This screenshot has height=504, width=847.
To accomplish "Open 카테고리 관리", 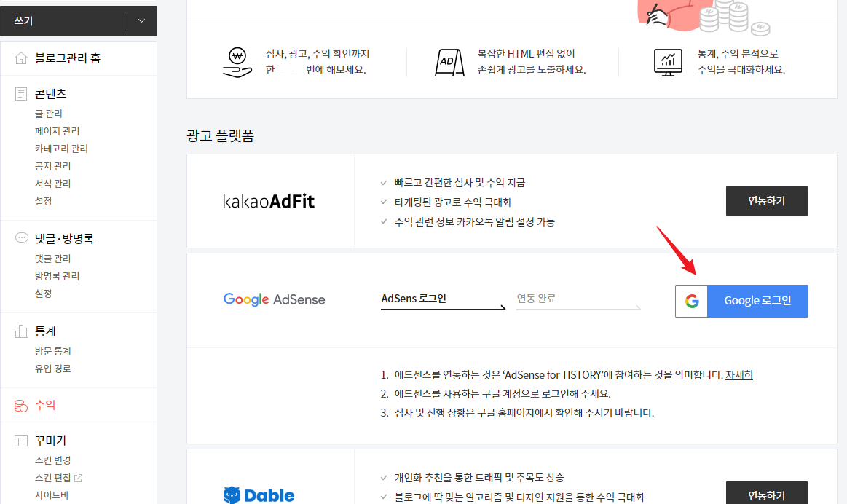I will pos(62,149).
